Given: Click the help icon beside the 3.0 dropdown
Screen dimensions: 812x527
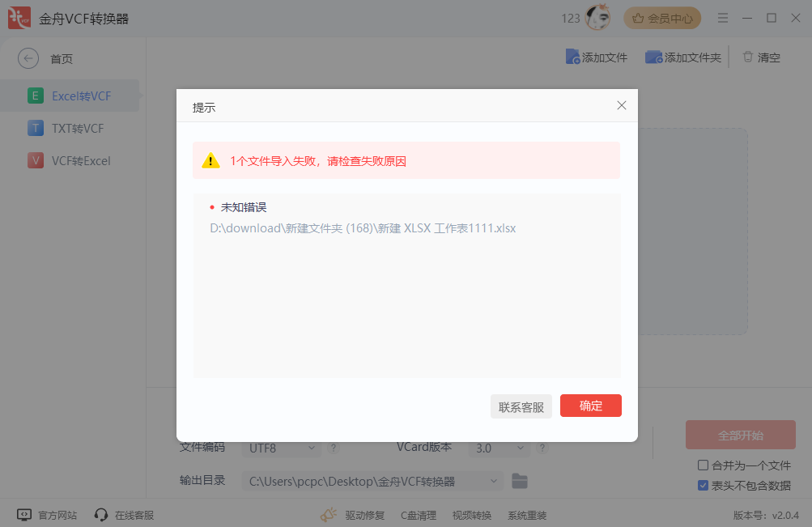Looking at the screenshot, I should (x=542, y=448).
